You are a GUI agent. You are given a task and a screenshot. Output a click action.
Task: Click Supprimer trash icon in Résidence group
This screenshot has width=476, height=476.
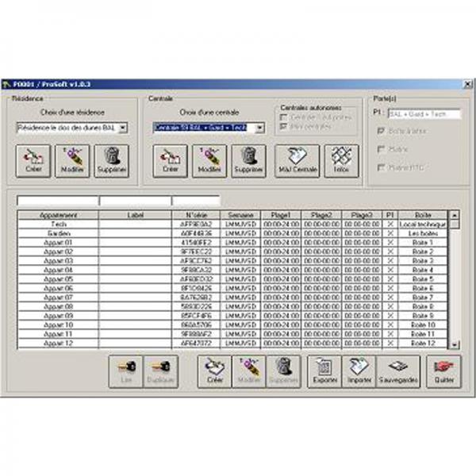coord(110,160)
